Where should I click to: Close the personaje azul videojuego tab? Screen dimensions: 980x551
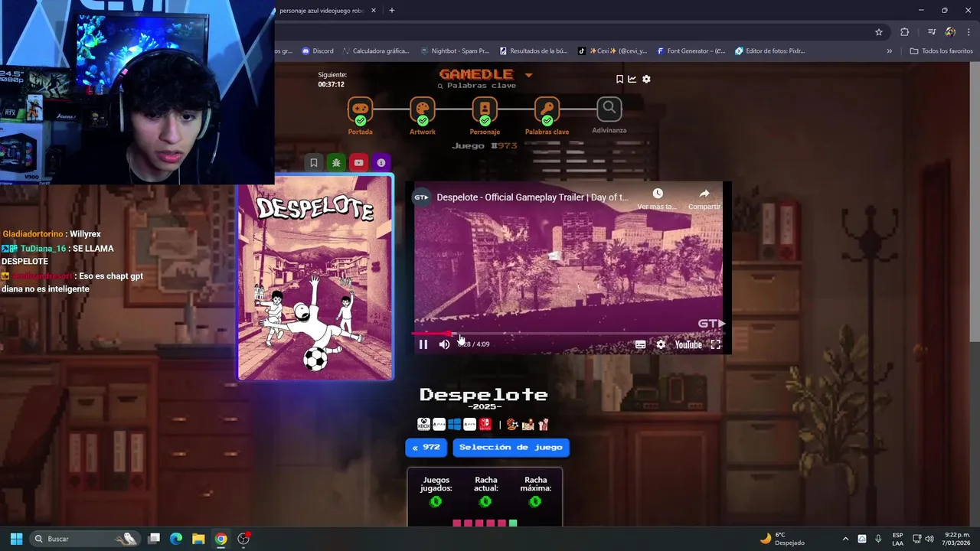(x=373, y=11)
